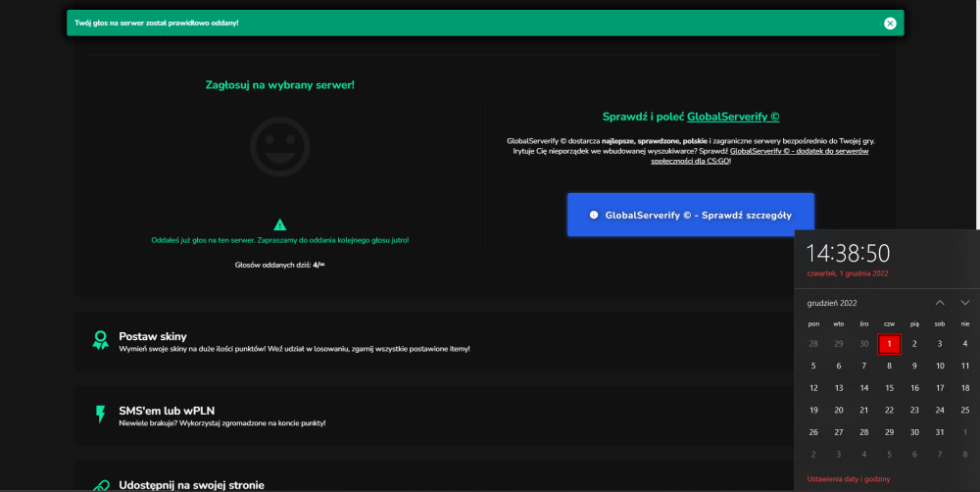Image resolution: width=980 pixels, height=492 pixels.
Task: Click the Udostępnij na swojej stronie link icon
Action: coord(100,486)
